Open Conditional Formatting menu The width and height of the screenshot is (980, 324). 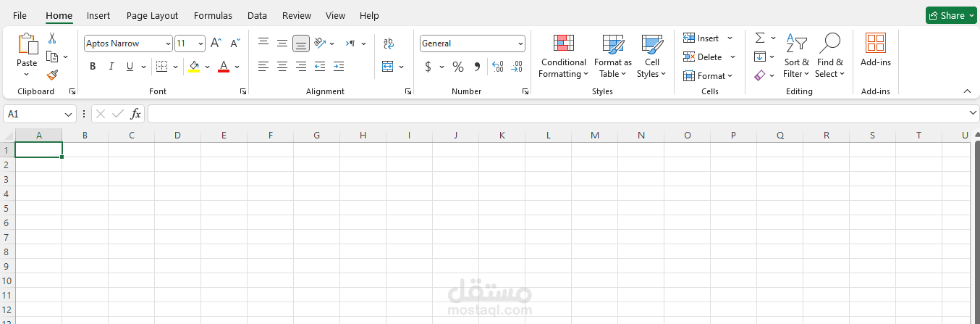pyautogui.click(x=563, y=56)
